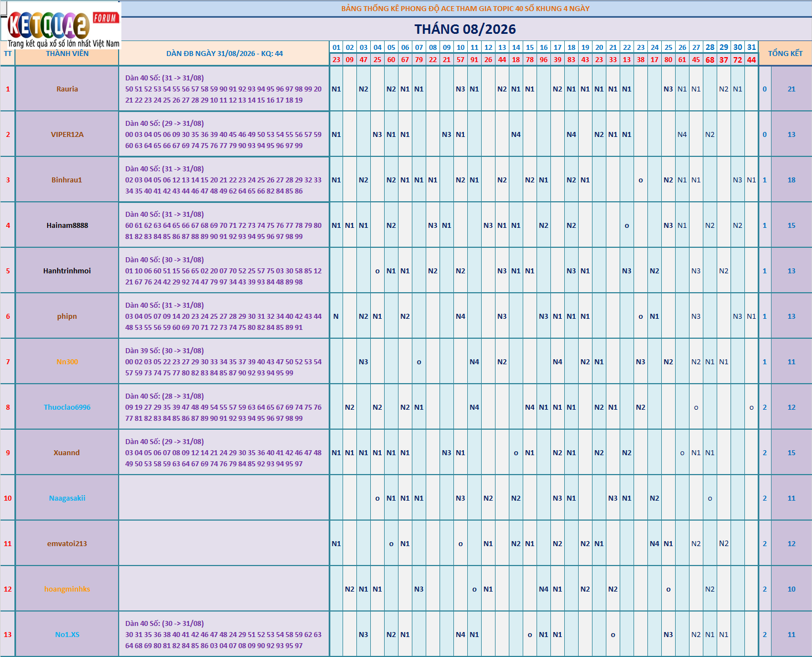812x657 pixels.
Task: Select the 'THÁNG 08/2026' title cell
Action: (x=465, y=29)
